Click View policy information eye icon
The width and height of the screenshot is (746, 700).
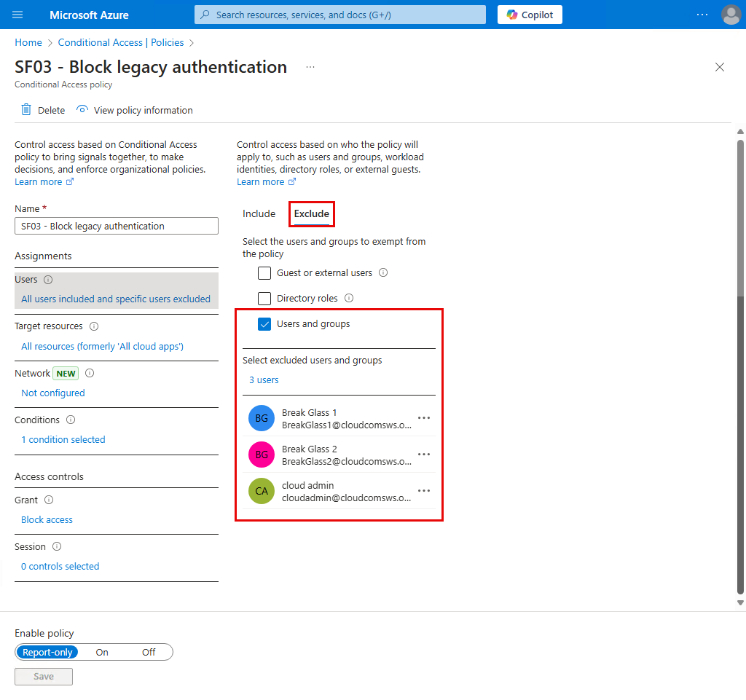point(82,109)
